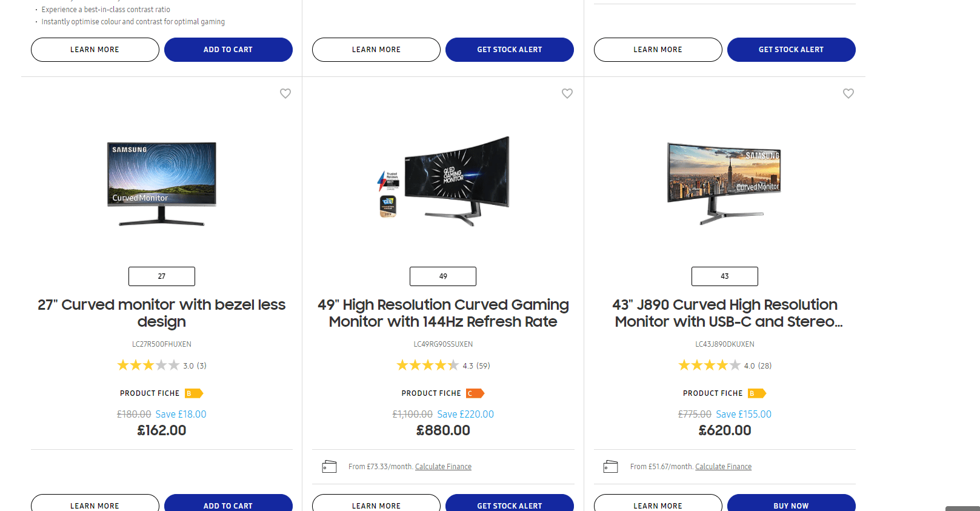
Task: Click Add to Cart in top row
Action: (x=228, y=50)
